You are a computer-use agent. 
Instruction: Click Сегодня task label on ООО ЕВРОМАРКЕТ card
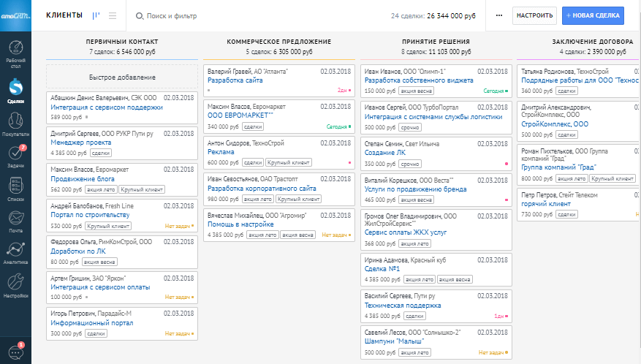pos(336,126)
